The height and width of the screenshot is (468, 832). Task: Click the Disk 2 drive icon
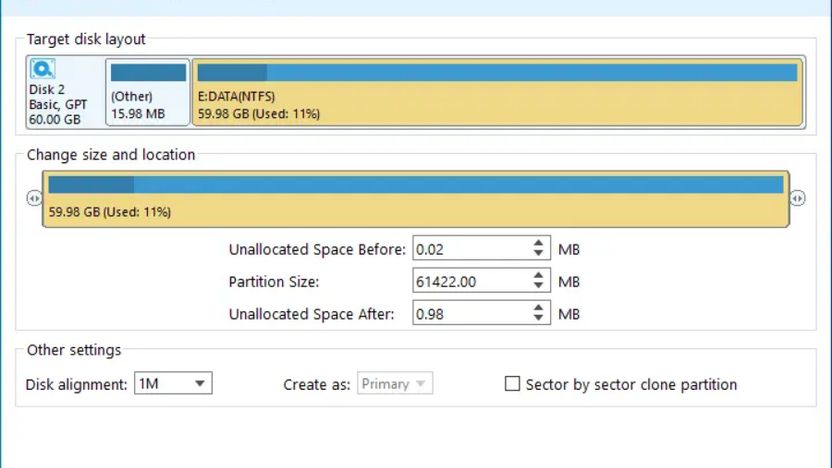[x=42, y=69]
